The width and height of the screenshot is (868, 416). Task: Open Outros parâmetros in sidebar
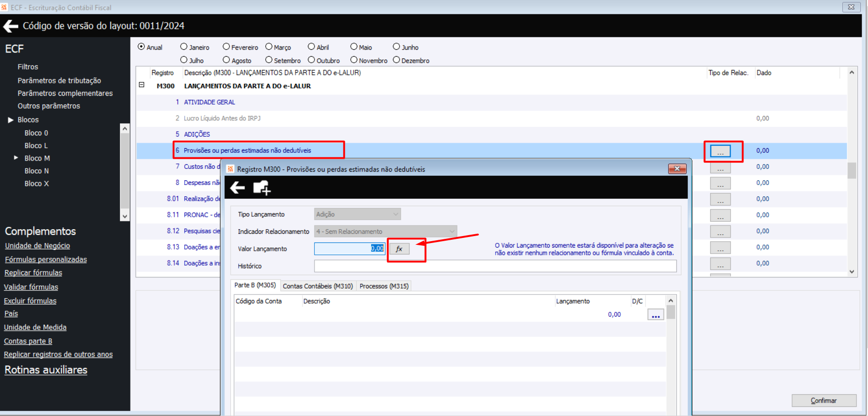tap(49, 106)
